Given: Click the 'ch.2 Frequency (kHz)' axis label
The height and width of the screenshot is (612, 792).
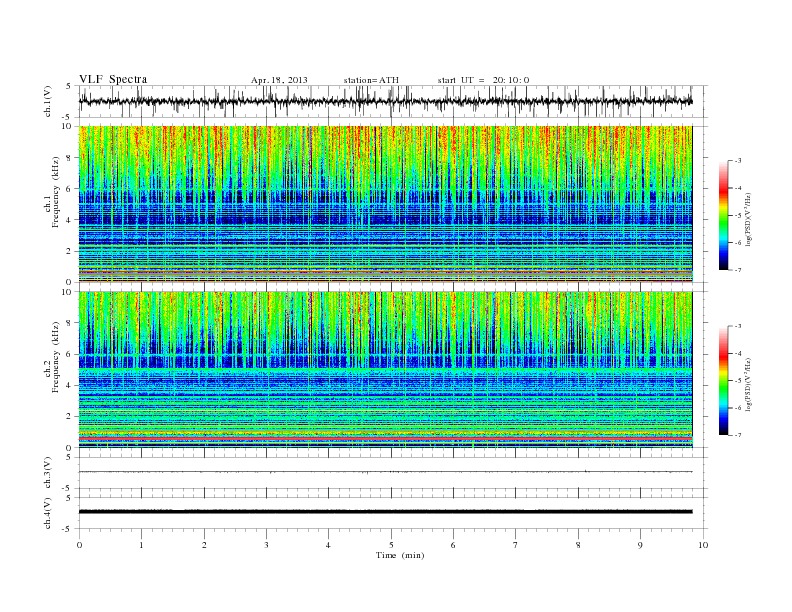Looking at the screenshot, I should click(52, 356).
